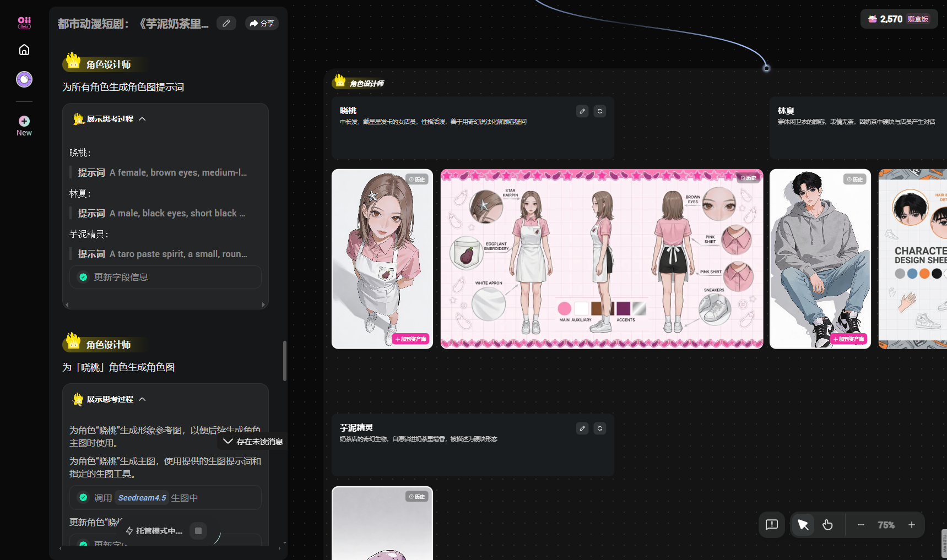Click the 分享 share button
This screenshot has height=560, width=947.
[x=262, y=23]
